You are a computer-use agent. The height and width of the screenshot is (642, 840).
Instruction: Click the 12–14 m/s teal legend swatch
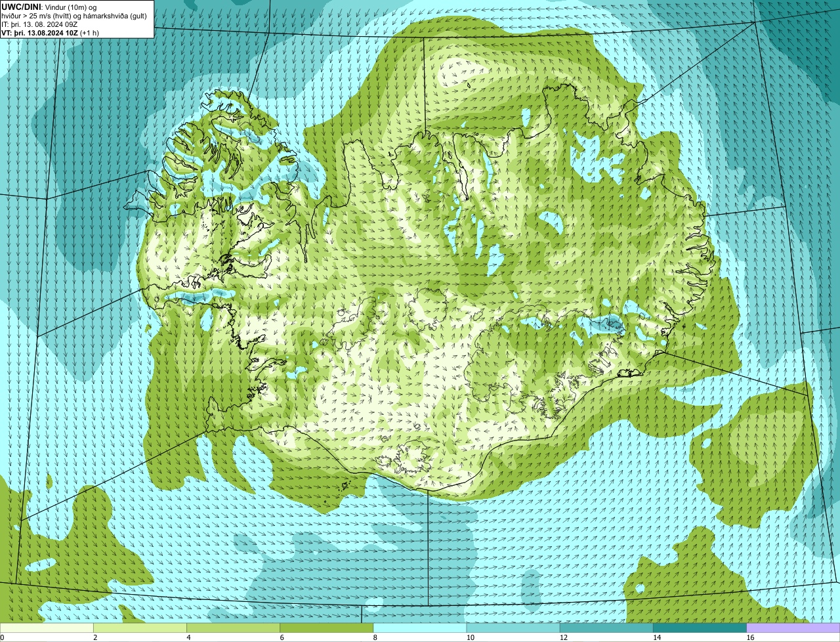(606, 628)
